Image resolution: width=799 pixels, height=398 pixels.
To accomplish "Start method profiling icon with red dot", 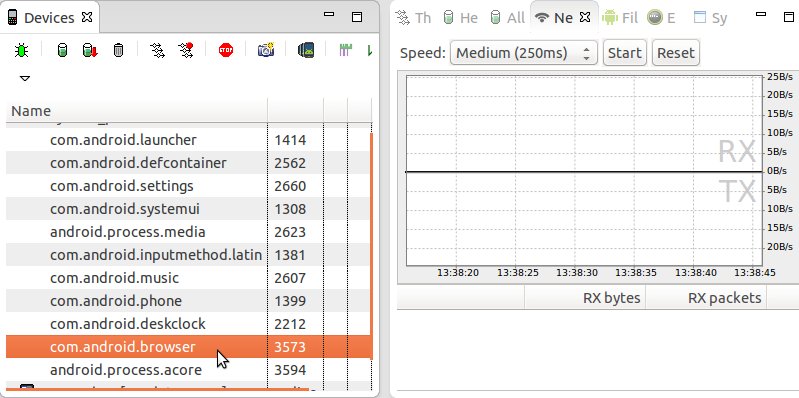I will coord(185,50).
